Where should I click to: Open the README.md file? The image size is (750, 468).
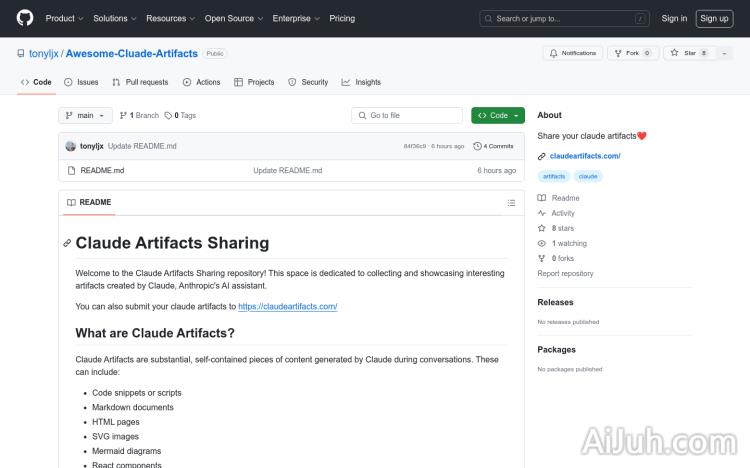102,170
